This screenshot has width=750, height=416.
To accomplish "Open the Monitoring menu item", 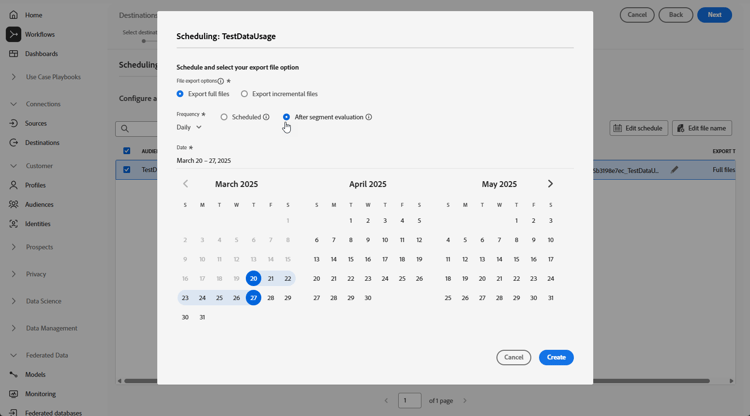I will click(40, 394).
